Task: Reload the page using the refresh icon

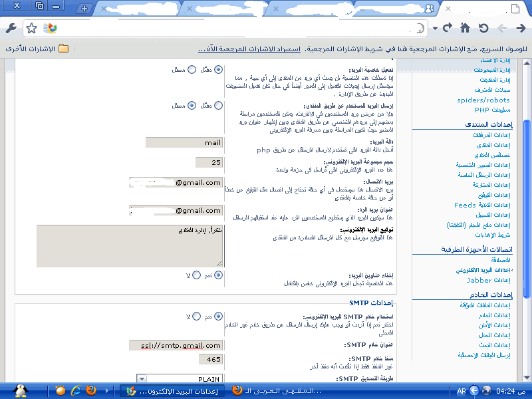Action: coord(483,28)
